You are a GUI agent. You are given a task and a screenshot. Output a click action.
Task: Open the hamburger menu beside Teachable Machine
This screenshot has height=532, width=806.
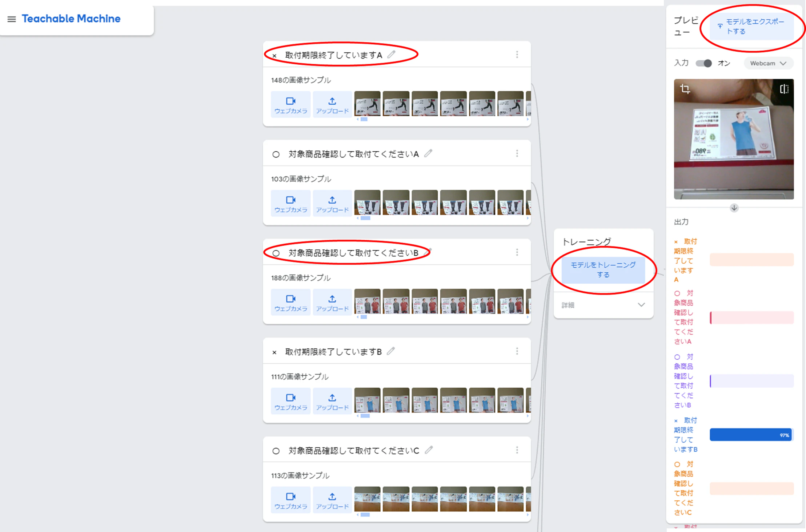(12, 19)
